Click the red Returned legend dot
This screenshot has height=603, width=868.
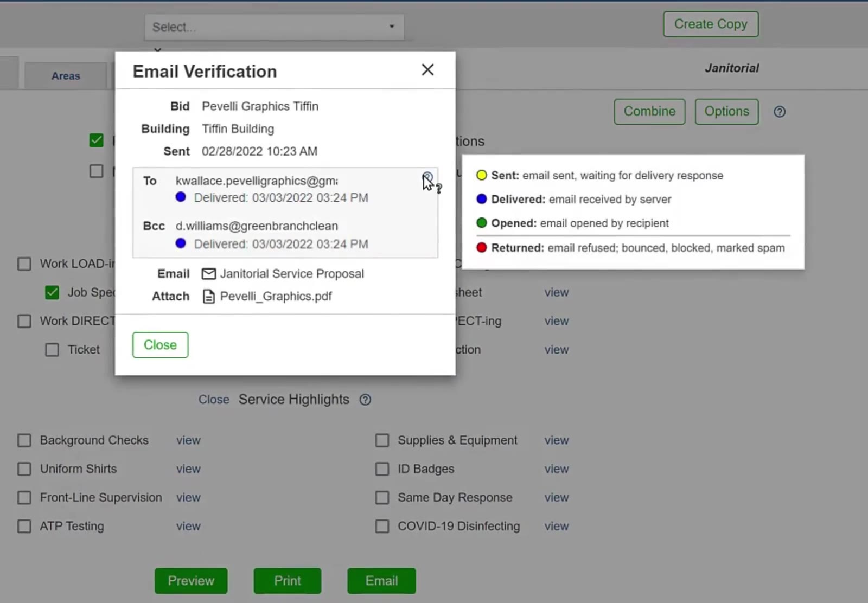click(x=481, y=248)
